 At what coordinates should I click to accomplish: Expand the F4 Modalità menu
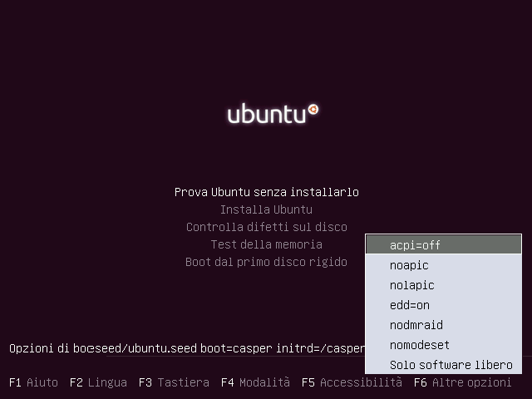(255, 382)
